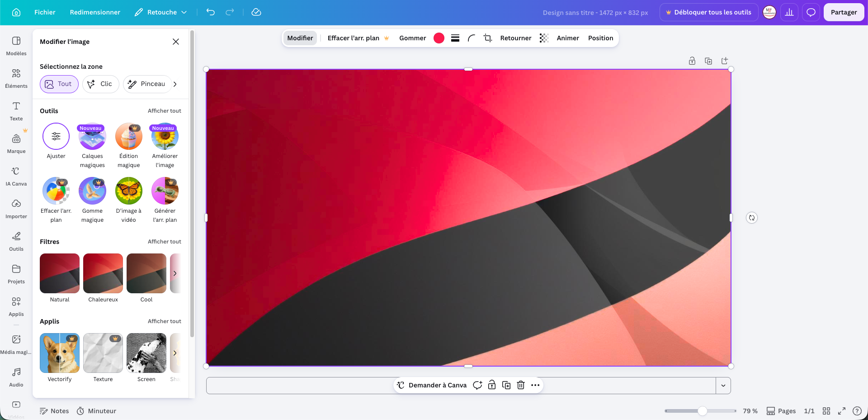Open Modèles in the sidebar
Screen dimensions: 868x420
pos(16,46)
